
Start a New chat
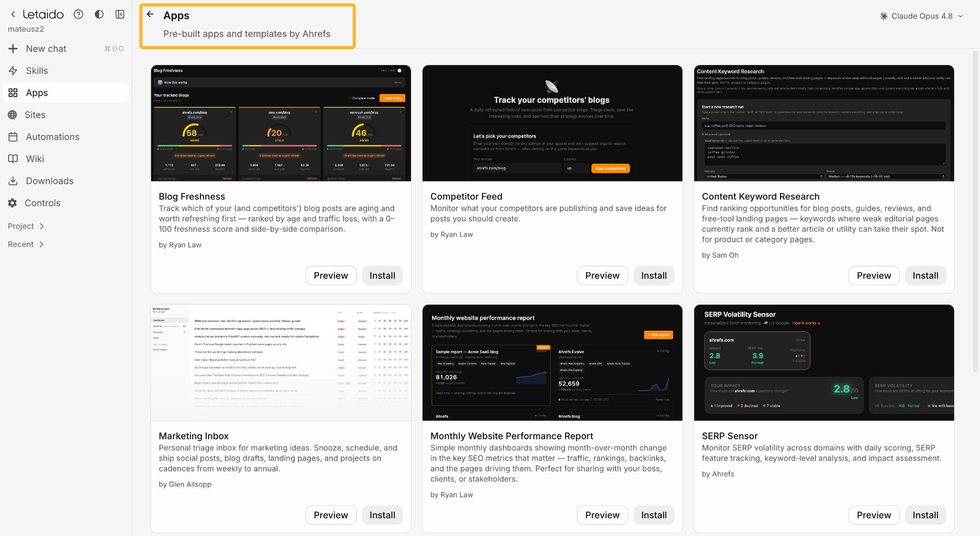pos(66,49)
